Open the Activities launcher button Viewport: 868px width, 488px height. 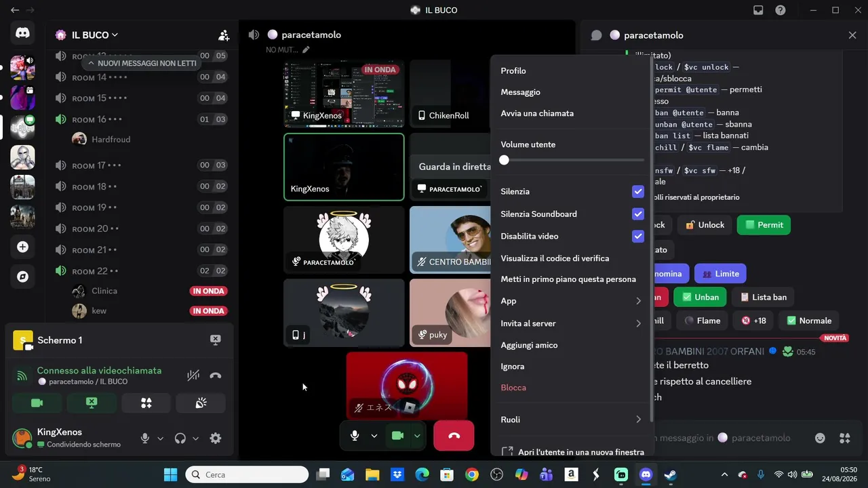click(146, 403)
